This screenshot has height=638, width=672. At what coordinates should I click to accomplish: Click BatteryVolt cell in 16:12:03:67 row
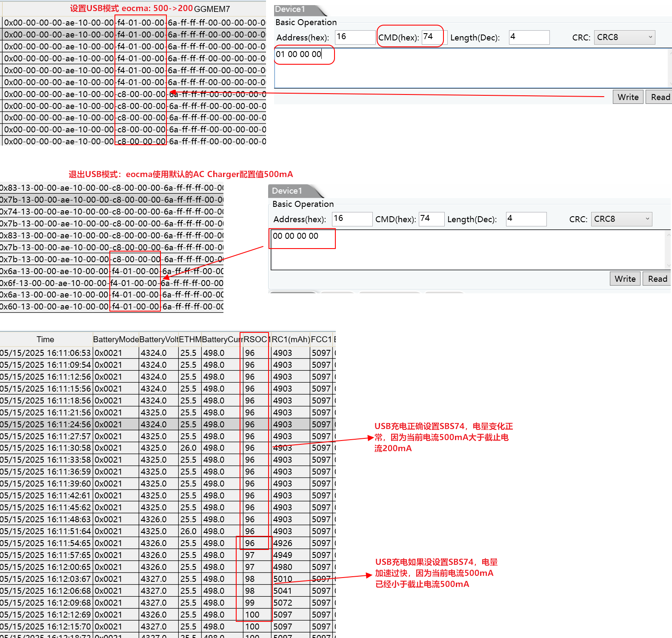pyautogui.click(x=159, y=579)
